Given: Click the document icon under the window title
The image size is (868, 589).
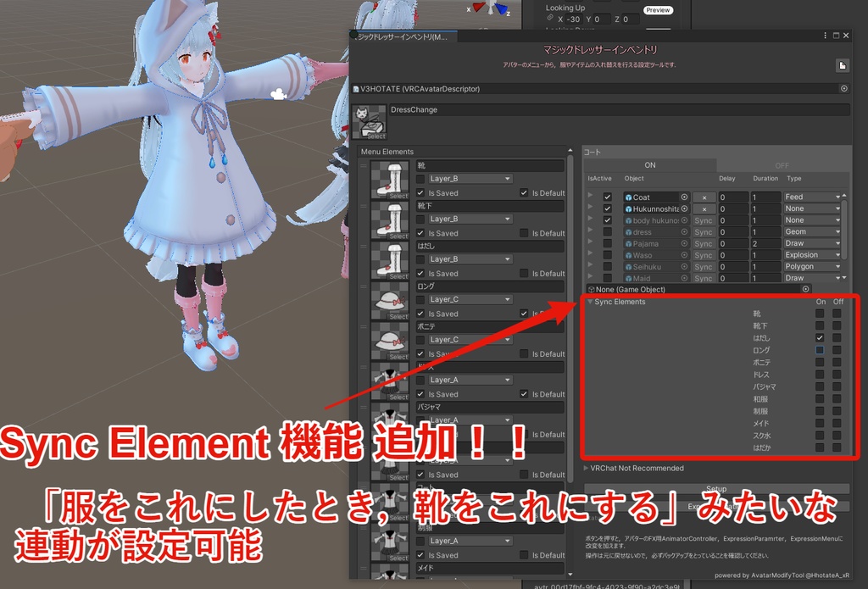Looking at the screenshot, I should (842, 66).
